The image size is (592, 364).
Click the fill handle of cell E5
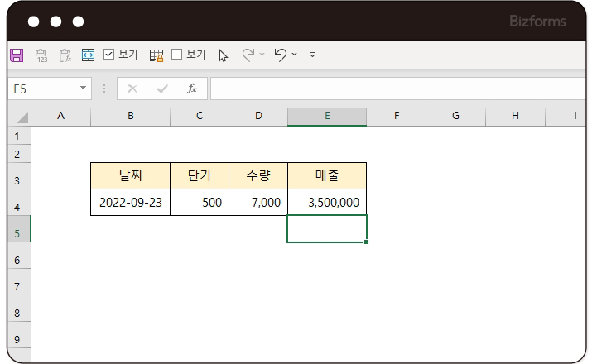point(366,242)
